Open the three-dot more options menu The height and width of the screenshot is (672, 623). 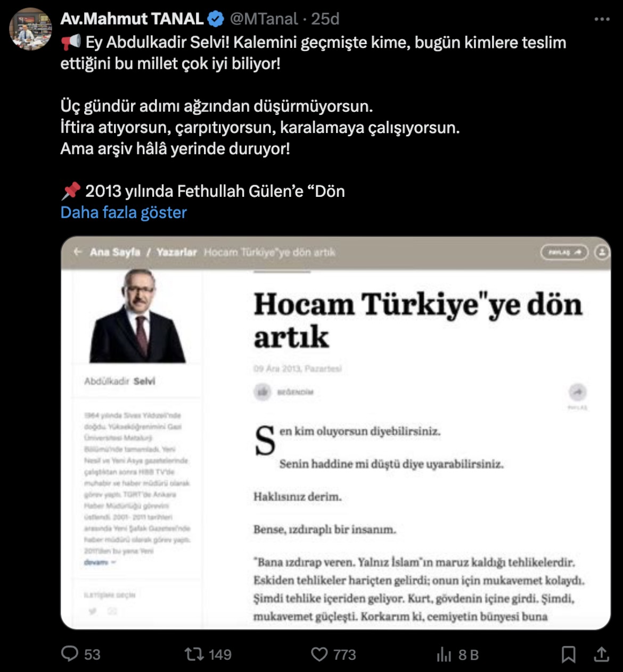pyautogui.click(x=602, y=19)
